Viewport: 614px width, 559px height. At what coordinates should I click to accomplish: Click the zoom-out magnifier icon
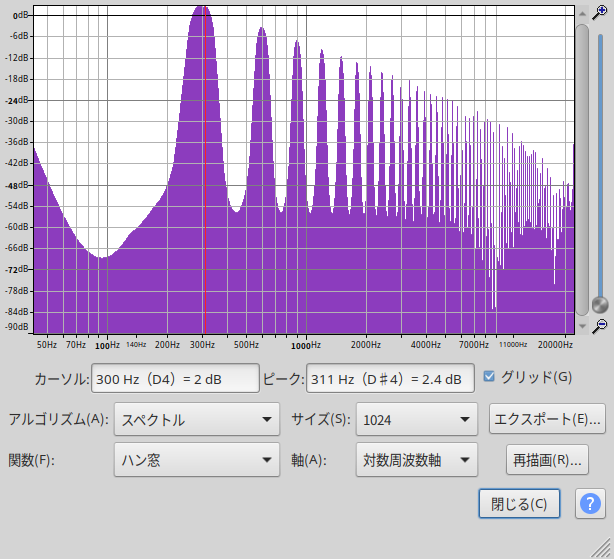click(599, 326)
